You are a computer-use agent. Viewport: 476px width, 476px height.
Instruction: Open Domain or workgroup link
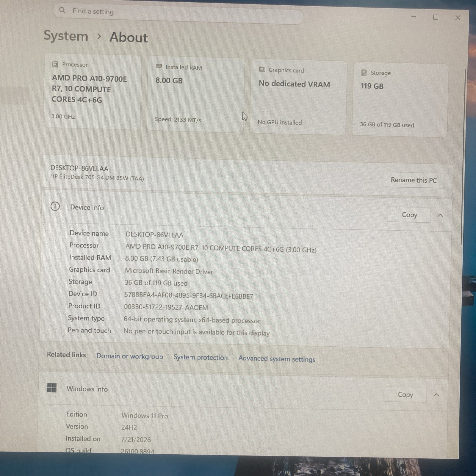point(130,356)
